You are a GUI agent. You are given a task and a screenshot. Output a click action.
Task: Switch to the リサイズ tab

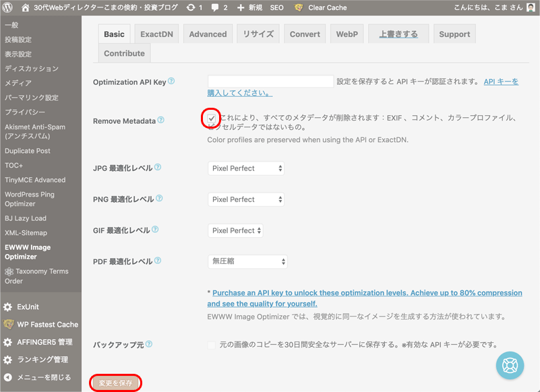coord(258,34)
